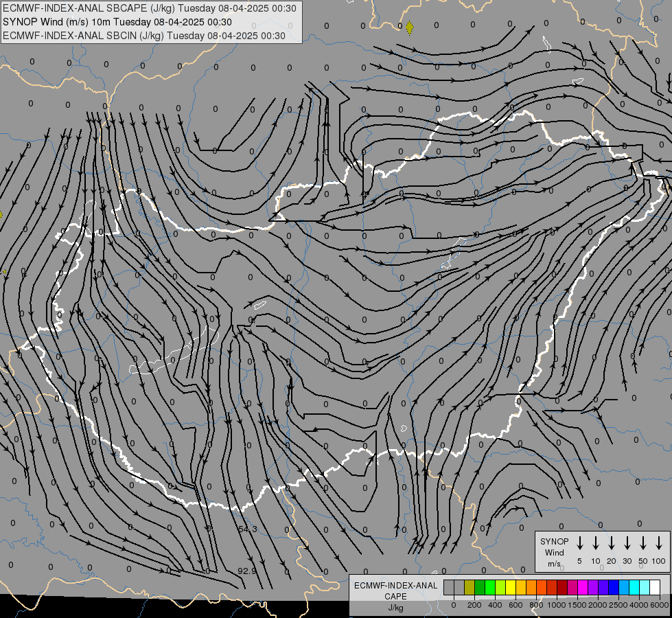The width and height of the screenshot is (672, 618).
Task: Pick the olive CAPE legend swatch
Action: point(470,587)
